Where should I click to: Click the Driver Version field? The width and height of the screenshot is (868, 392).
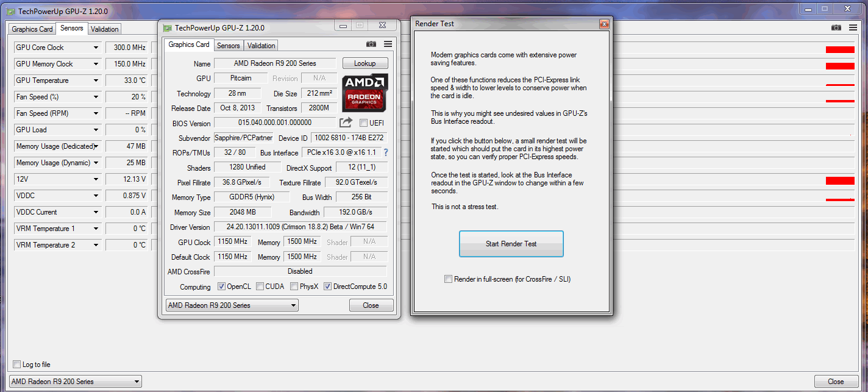[301, 227]
